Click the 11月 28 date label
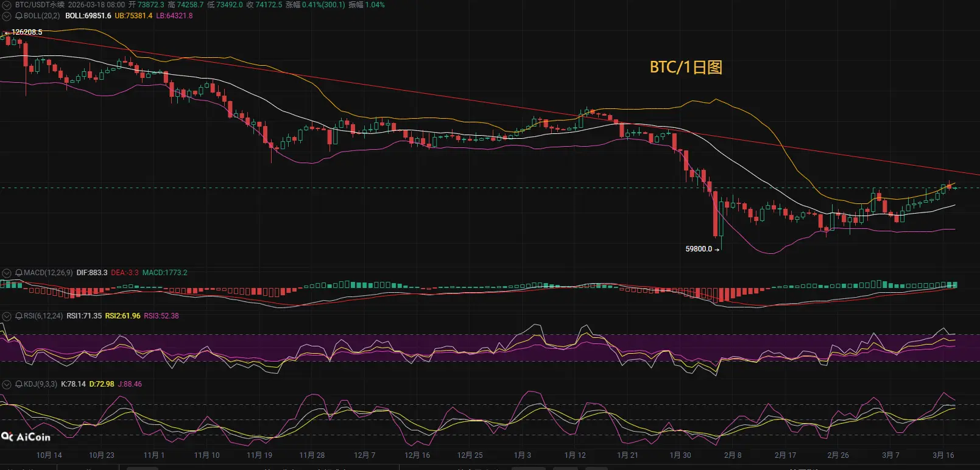The height and width of the screenshot is (470, 980). 312,455
